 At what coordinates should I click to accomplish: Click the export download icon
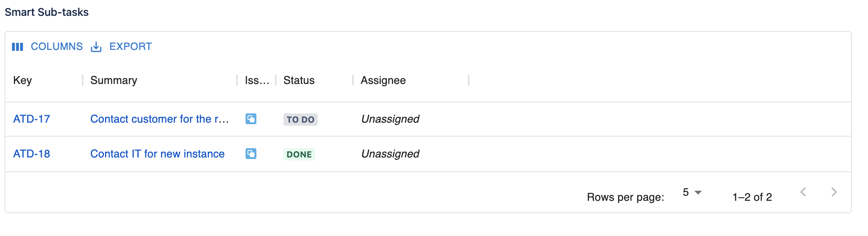click(x=96, y=47)
